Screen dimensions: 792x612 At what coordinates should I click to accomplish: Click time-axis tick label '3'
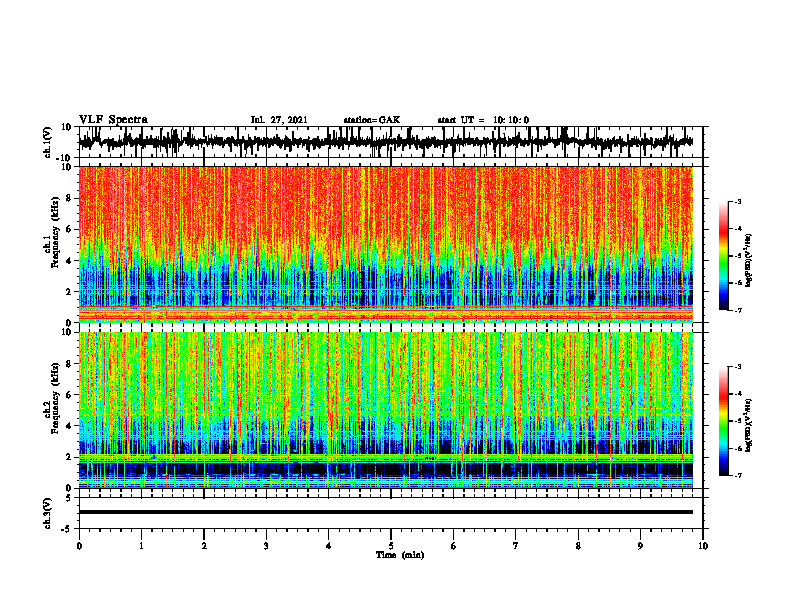(266, 546)
